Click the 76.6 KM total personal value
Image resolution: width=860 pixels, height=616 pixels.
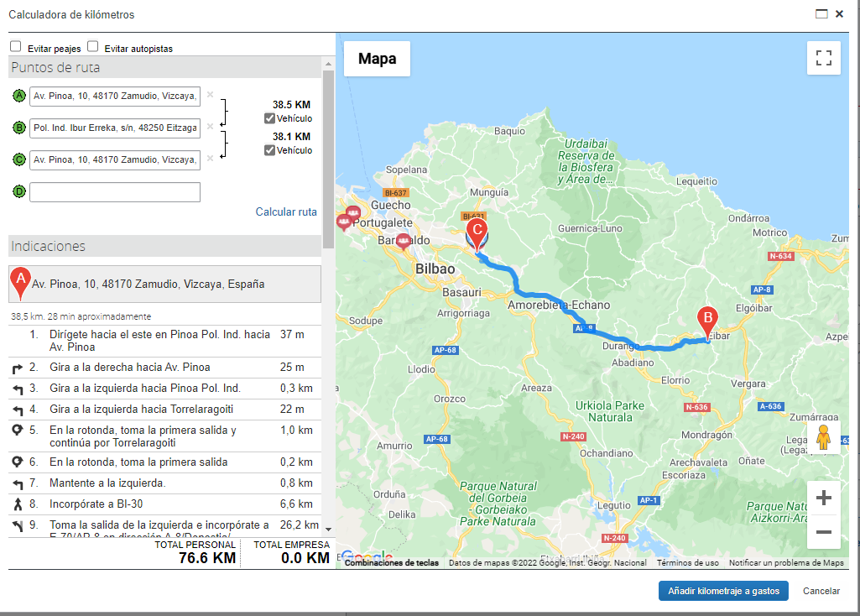click(x=207, y=558)
